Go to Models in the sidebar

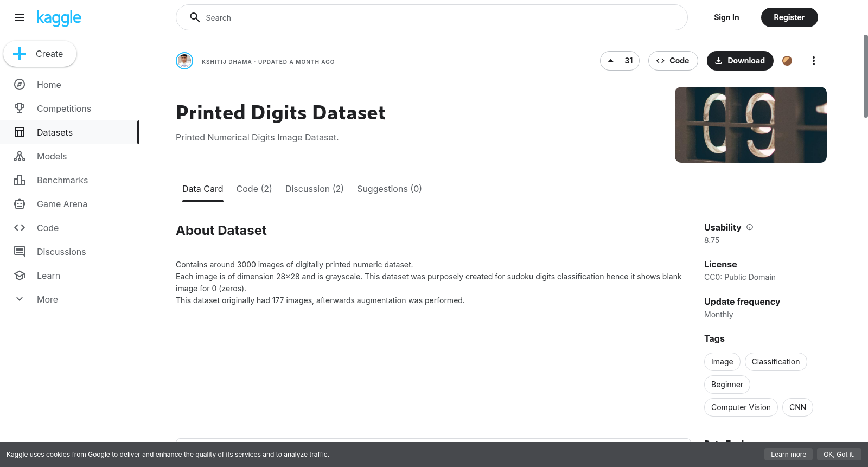point(52,156)
